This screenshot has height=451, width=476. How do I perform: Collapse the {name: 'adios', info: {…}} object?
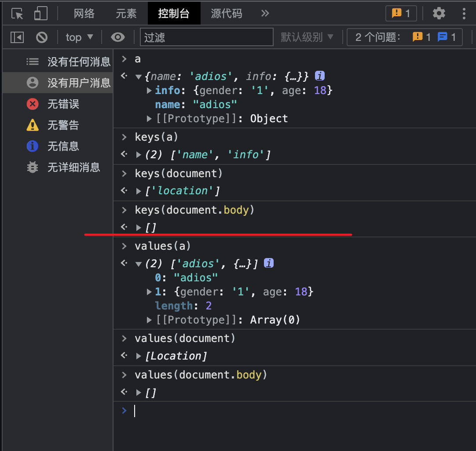pos(139,77)
